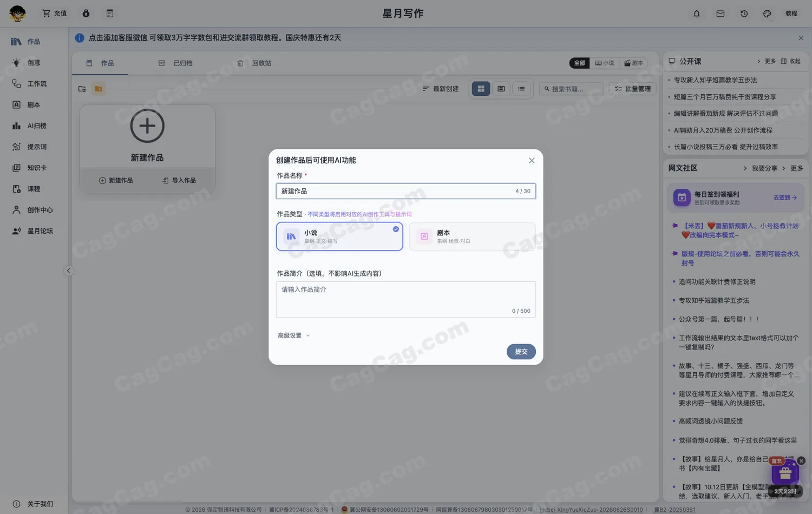Screen dimensions: 812x514
Task: Collapse the left sidebar with the arrow
Action: [x=69, y=271]
